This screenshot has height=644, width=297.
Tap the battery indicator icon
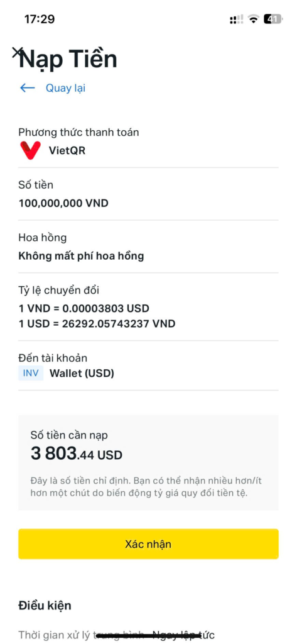[x=273, y=19]
